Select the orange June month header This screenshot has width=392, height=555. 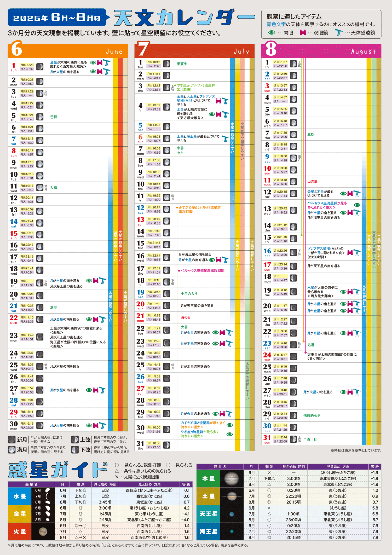pos(68,50)
